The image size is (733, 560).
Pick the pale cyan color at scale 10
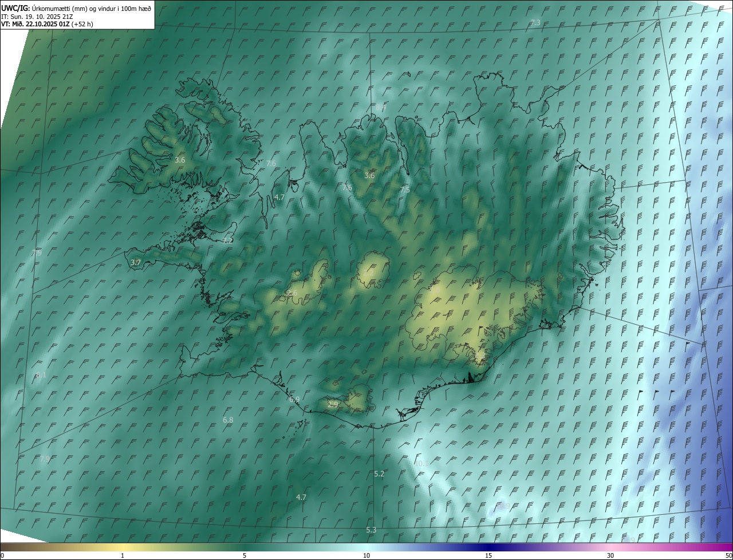coord(366,547)
